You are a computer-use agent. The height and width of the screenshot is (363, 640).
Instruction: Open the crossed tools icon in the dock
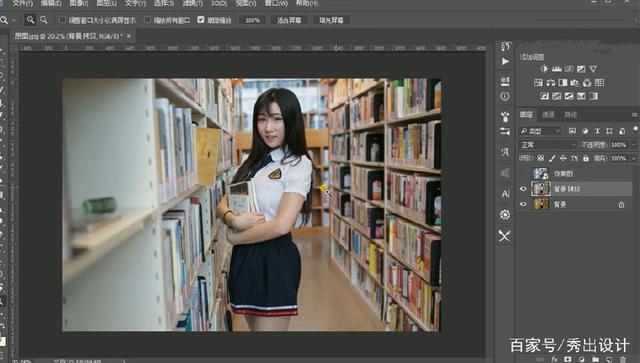[x=505, y=236]
